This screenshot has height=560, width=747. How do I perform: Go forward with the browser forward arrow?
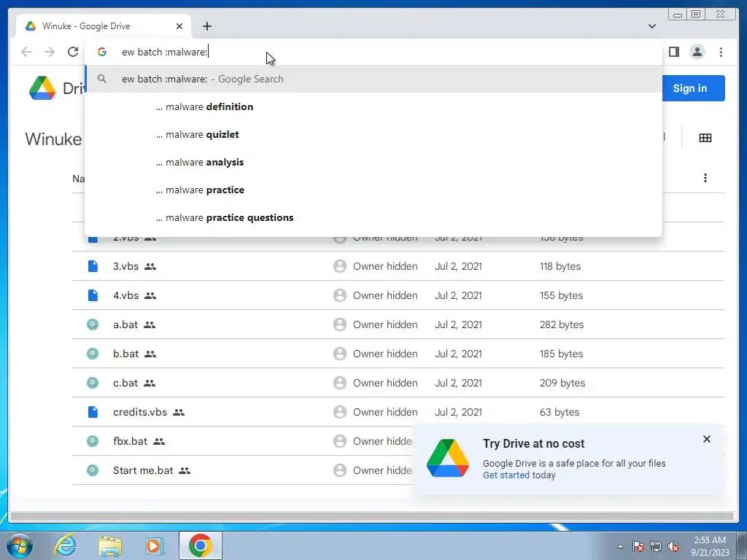50,52
